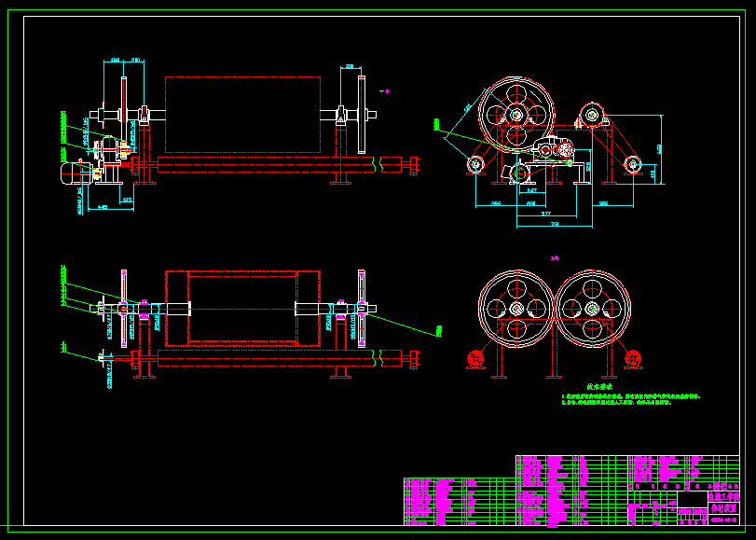
Task: Click the white motor at the left of the top-left front view
Action: [77, 173]
